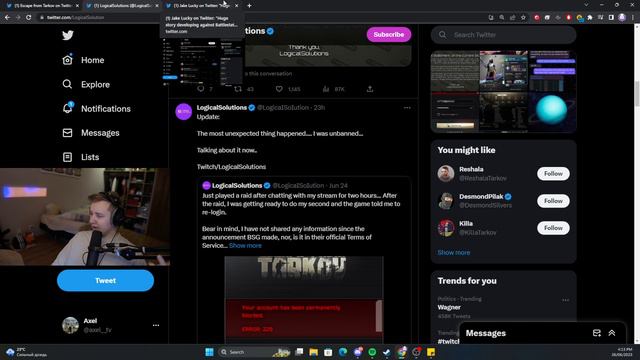Open Chrome tab search dropdown arrow
This screenshot has width=640, height=360.
coord(586,5)
